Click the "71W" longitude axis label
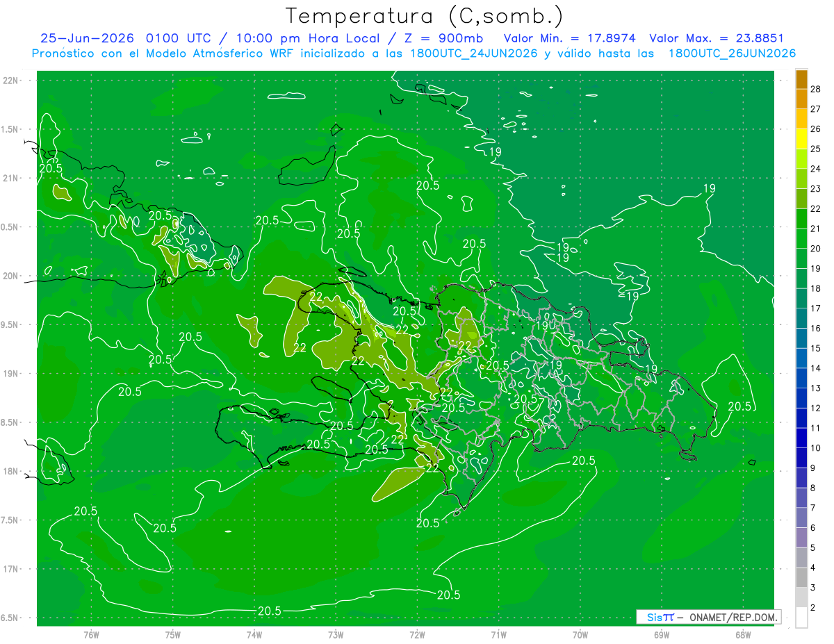This screenshot has width=834, height=644. tap(498, 634)
